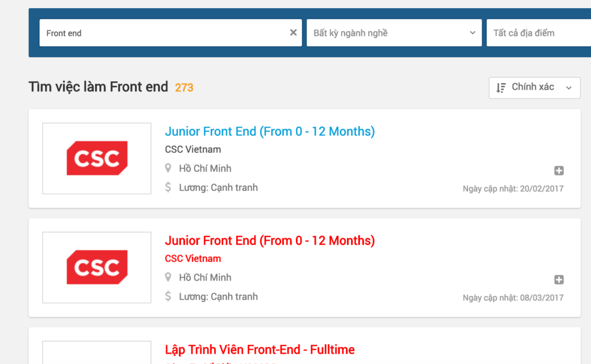Open the Bất kỳ ngành nghề dropdown
The image size is (591, 364).
(x=394, y=33)
